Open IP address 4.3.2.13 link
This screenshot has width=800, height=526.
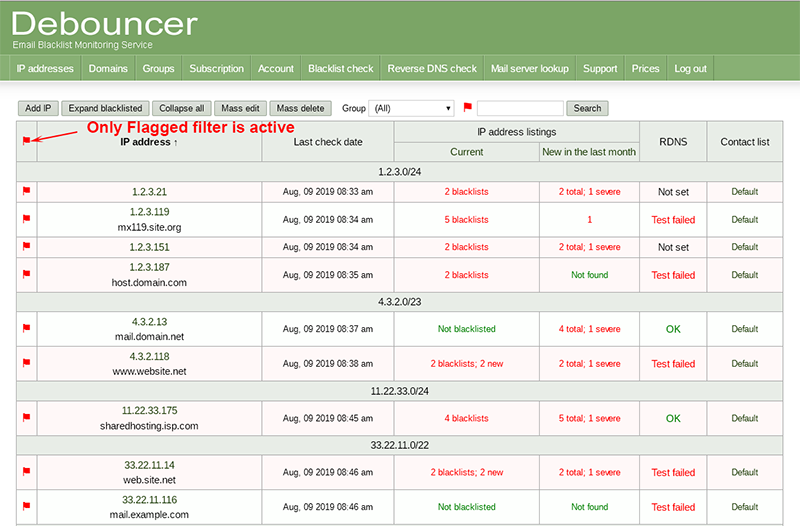[x=149, y=322]
